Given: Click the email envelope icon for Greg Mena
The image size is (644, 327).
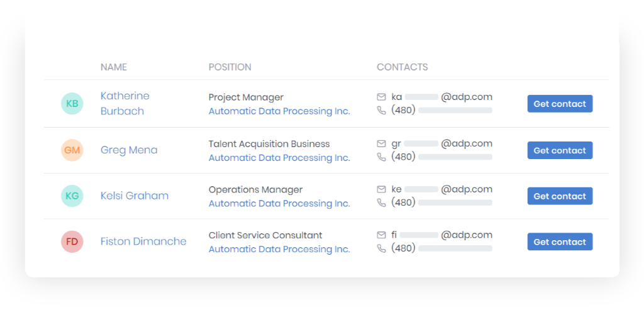Looking at the screenshot, I should pyautogui.click(x=381, y=144).
